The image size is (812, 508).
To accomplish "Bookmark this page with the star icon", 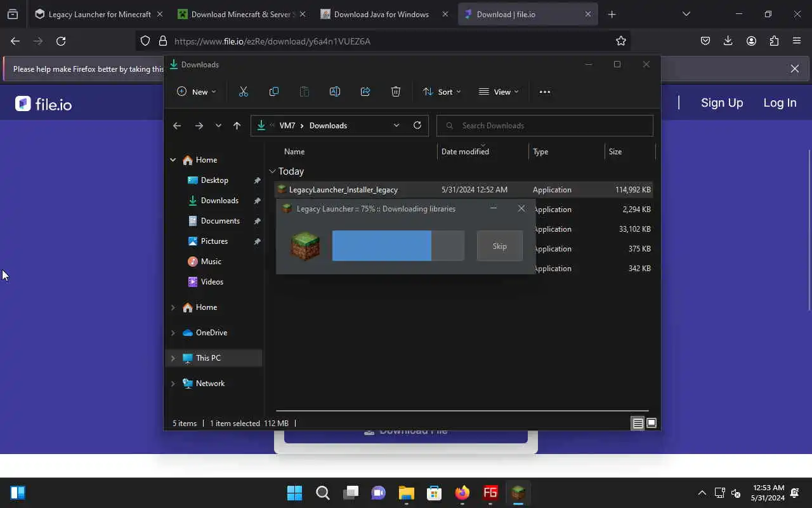I will 621,41.
